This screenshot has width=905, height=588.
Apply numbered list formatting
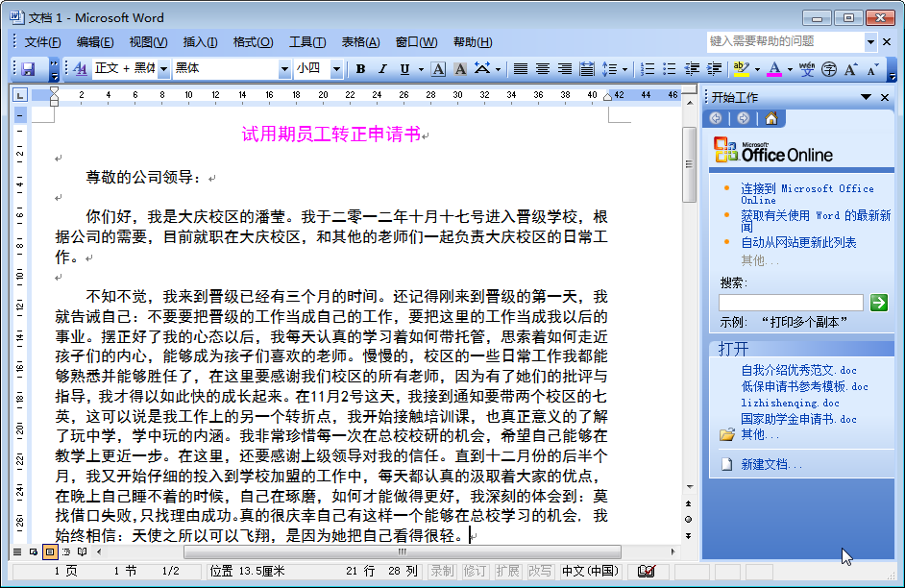pyautogui.click(x=647, y=69)
